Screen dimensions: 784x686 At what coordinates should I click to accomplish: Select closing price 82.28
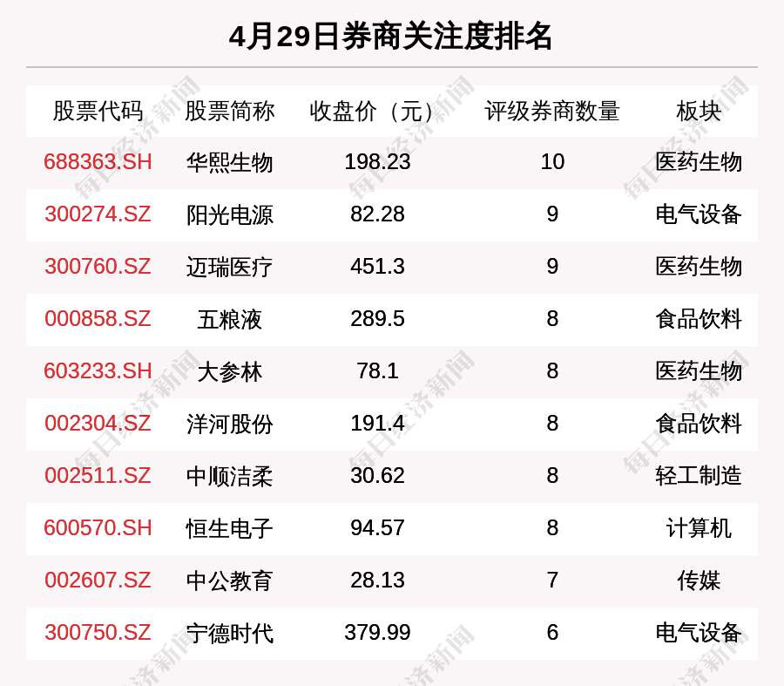pos(377,214)
